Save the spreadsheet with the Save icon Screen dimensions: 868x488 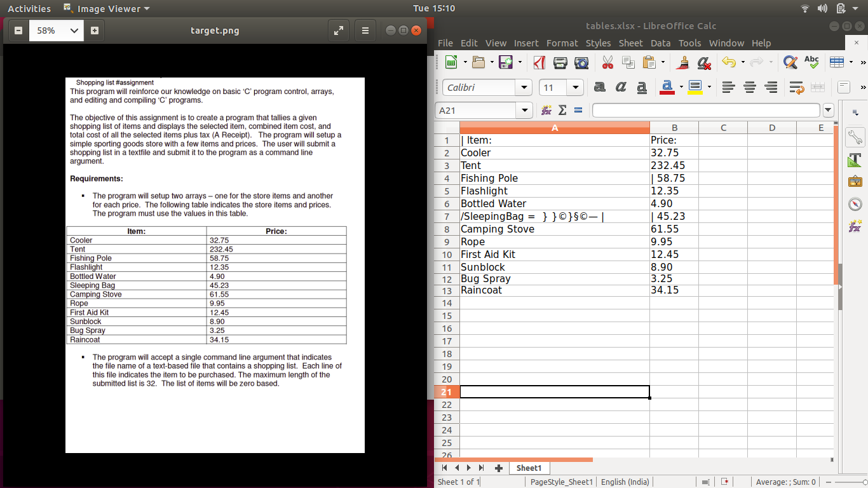(x=506, y=62)
